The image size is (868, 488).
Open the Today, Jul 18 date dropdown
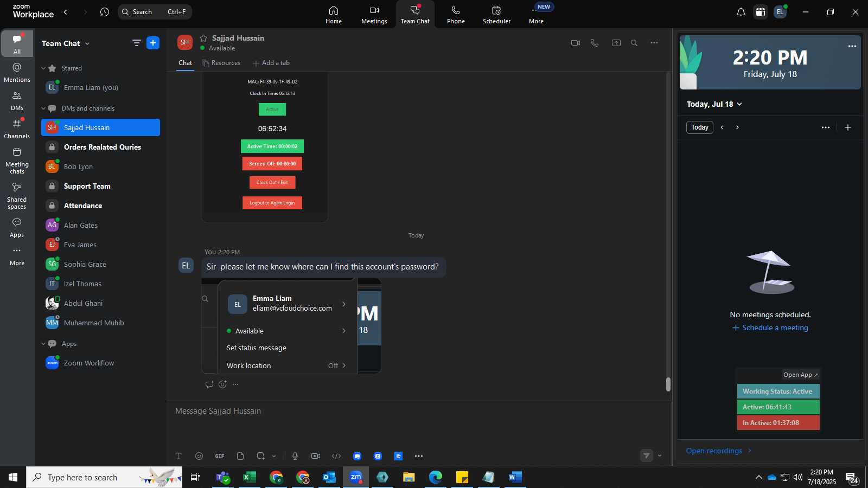coord(714,104)
